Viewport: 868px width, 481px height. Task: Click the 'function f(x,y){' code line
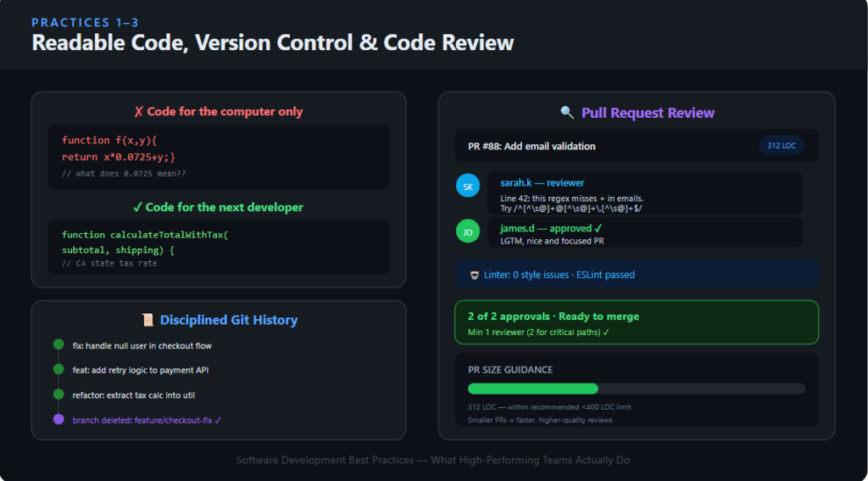109,140
